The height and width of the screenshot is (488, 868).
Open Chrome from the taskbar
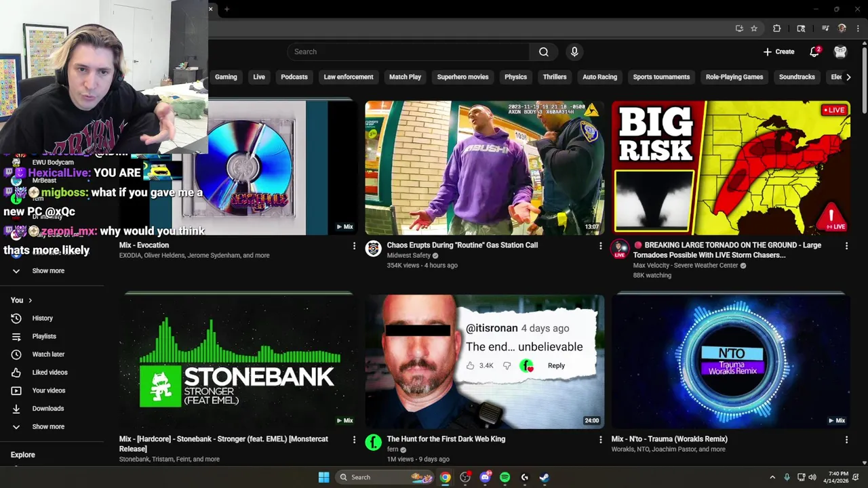point(445,477)
